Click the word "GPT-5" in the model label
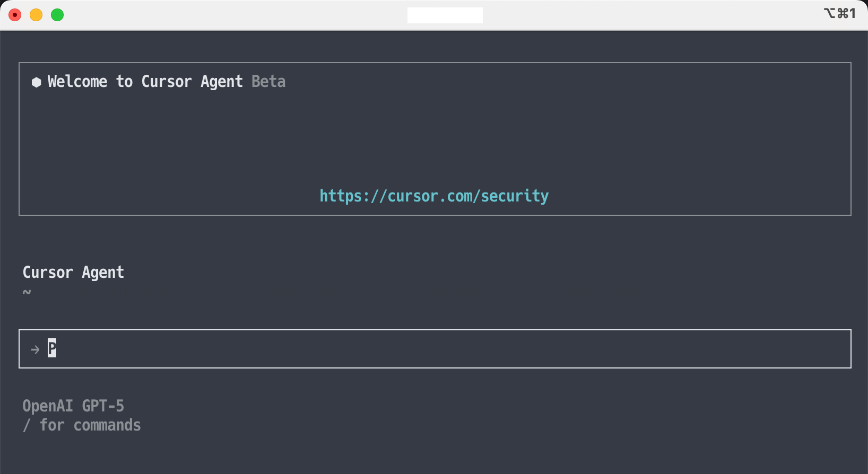This screenshot has width=868, height=474. (103, 406)
